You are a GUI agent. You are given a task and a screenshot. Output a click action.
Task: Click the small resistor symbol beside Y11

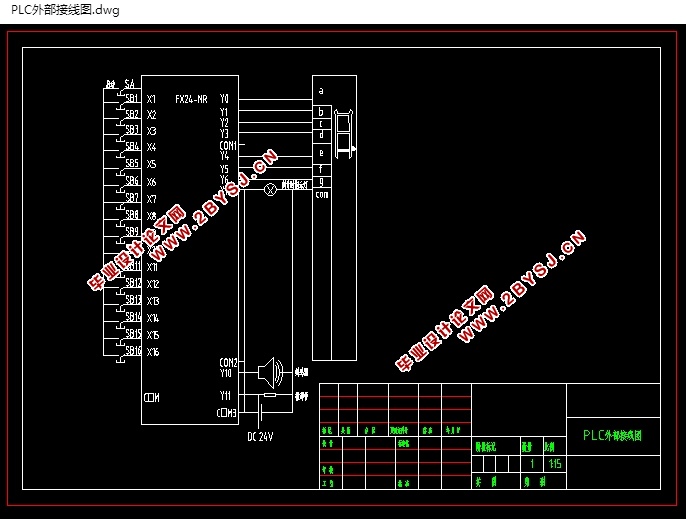[270, 395]
